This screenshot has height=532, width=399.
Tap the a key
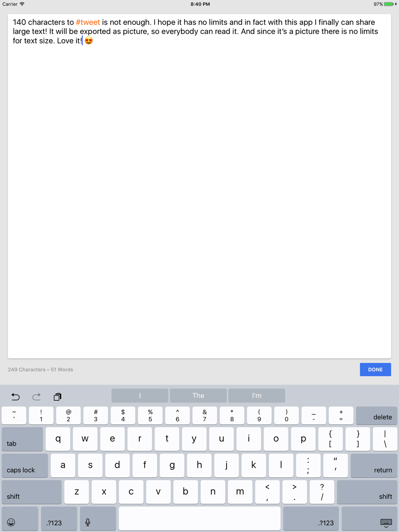(x=63, y=465)
